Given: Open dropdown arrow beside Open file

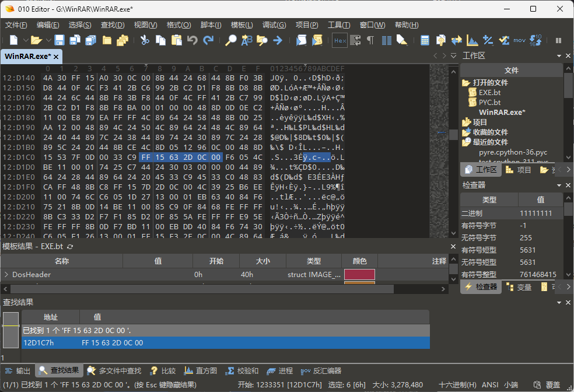Looking at the screenshot, I should coord(48,40).
